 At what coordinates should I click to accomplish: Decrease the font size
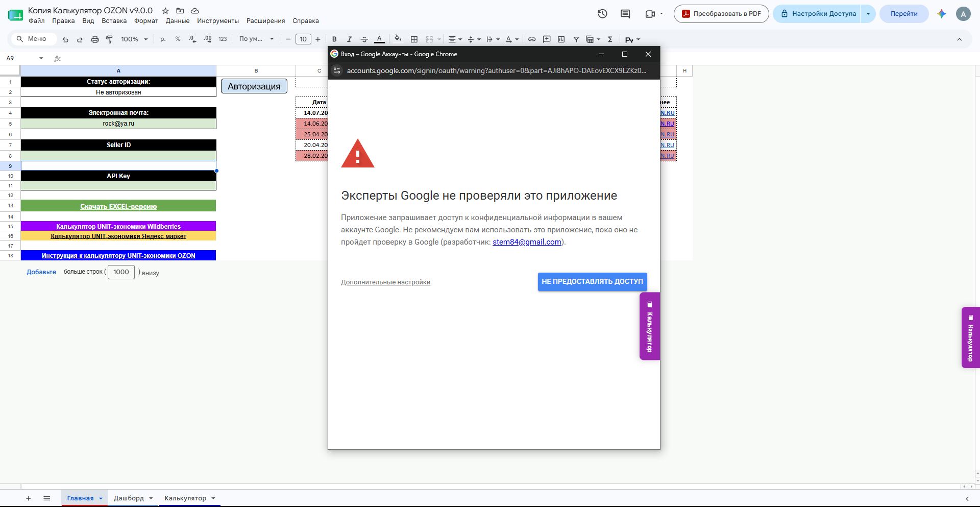point(288,39)
